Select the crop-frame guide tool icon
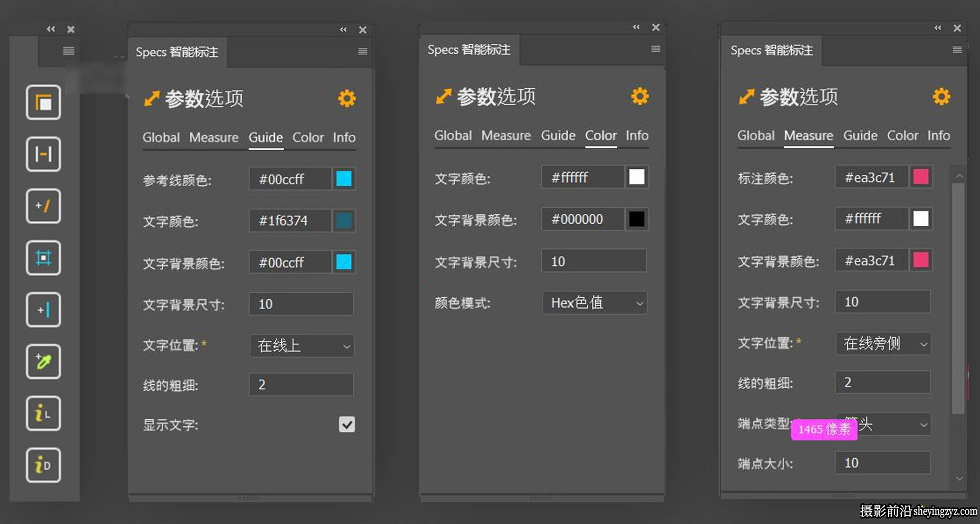Viewport: 980px width, 524px height. (43, 258)
